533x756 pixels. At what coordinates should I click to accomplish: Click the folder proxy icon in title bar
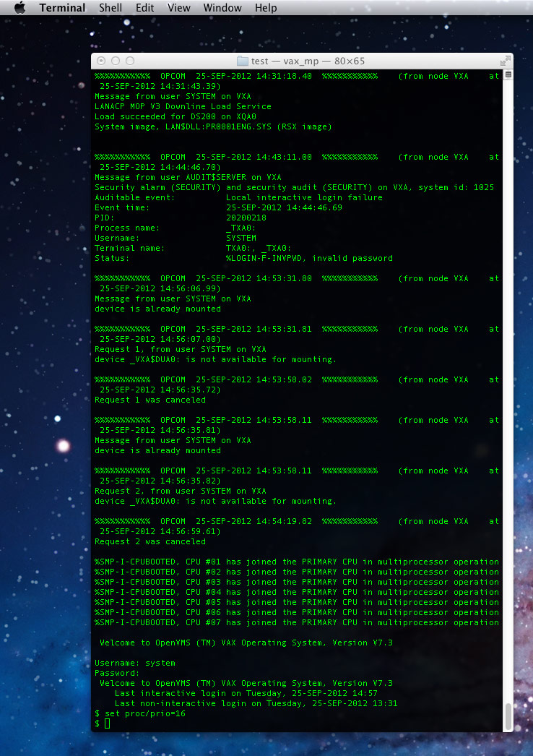(x=242, y=61)
